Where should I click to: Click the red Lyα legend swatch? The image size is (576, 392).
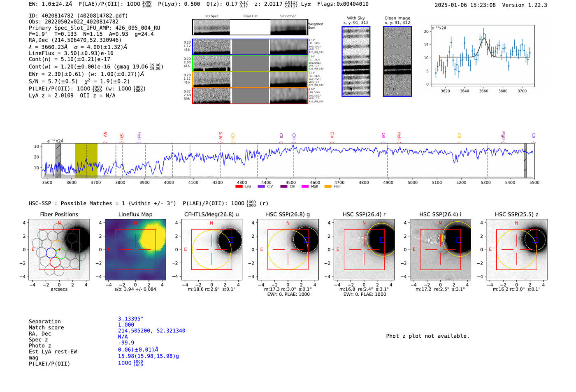click(239, 186)
